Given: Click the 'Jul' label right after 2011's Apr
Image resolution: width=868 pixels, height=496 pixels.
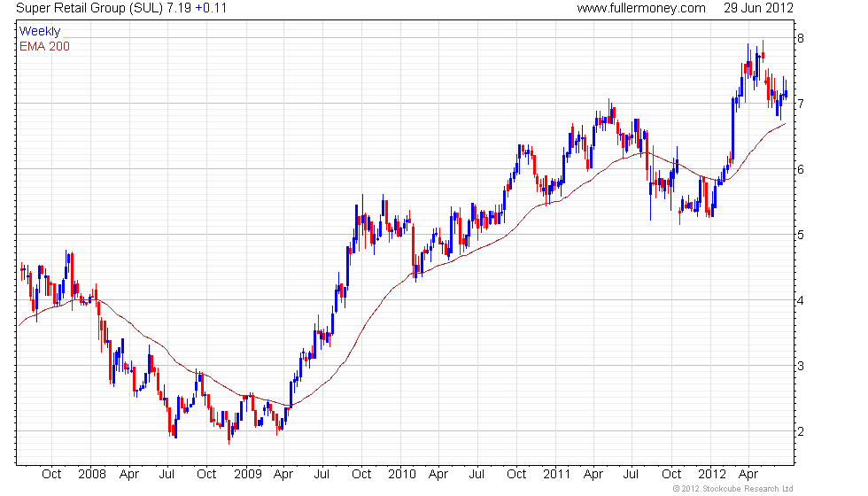Looking at the screenshot, I should 631,475.
